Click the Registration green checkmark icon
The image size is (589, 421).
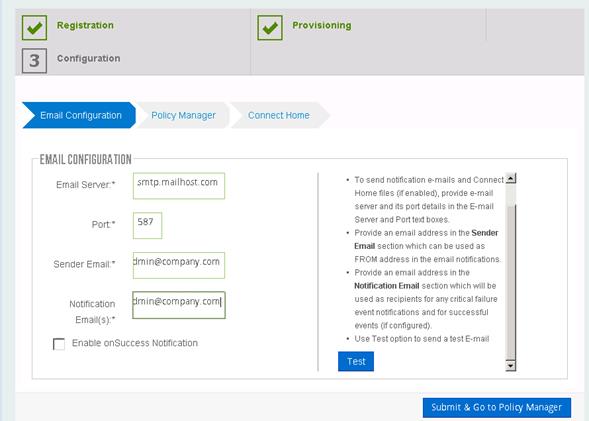point(34,27)
